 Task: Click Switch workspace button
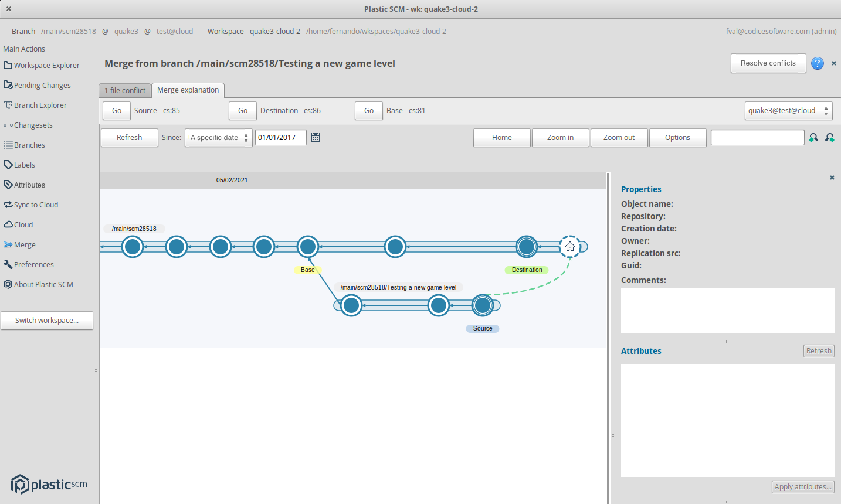tap(47, 321)
